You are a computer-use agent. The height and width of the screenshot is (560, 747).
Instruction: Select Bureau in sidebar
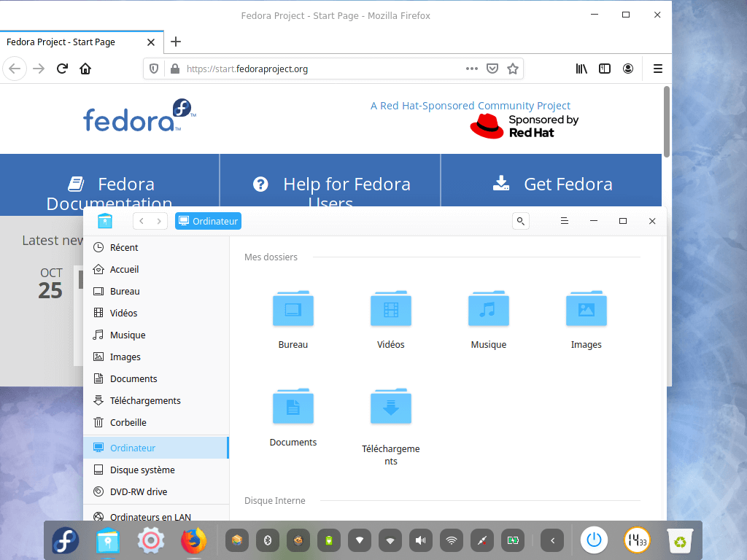click(x=156, y=292)
